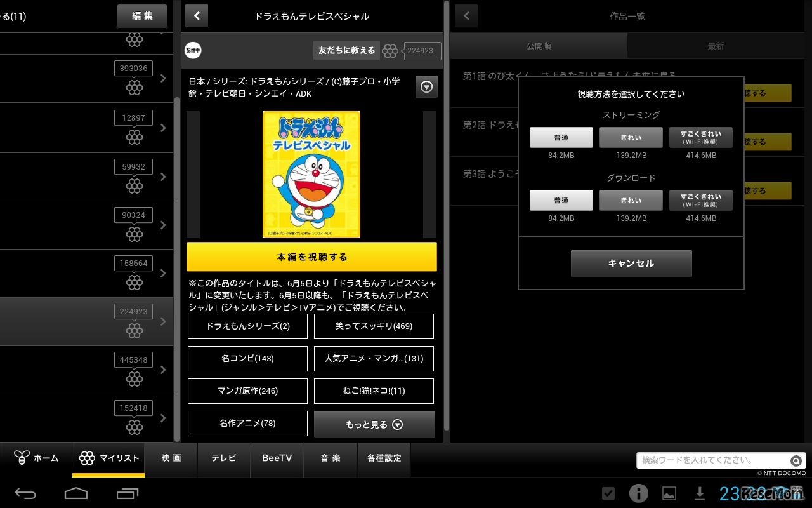
Task: Expand もっと見る to show more genre tags
Action: click(x=374, y=424)
